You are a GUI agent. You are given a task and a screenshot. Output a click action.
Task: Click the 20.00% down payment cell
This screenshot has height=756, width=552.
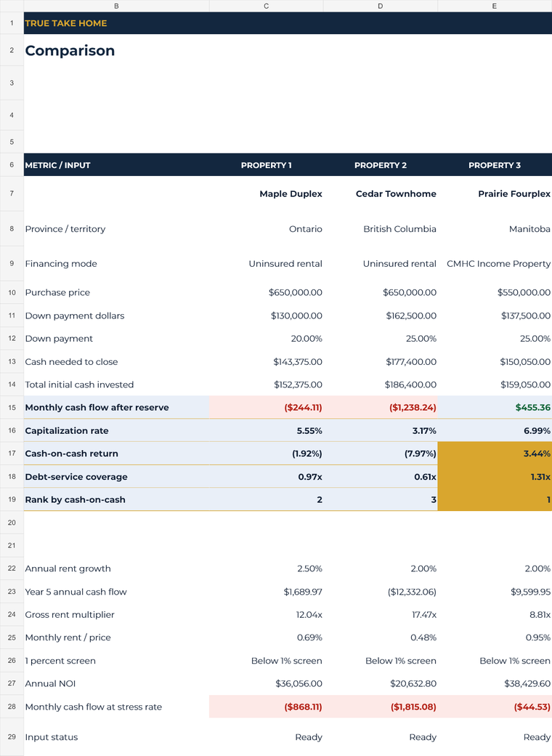click(x=266, y=339)
